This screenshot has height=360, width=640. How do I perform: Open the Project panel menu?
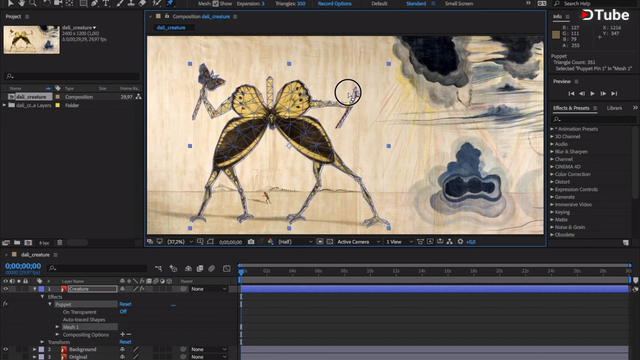click(x=27, y=17)
